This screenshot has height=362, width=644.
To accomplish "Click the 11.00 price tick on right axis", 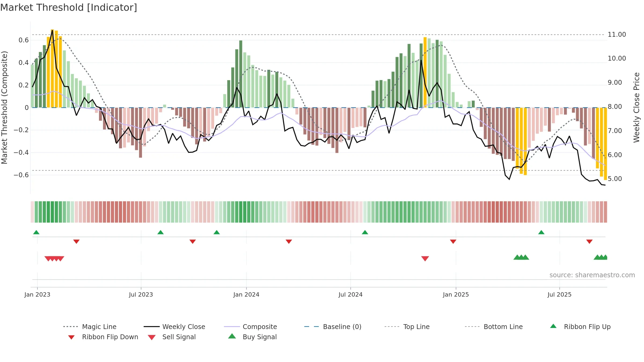I will [x=617, y=35].
